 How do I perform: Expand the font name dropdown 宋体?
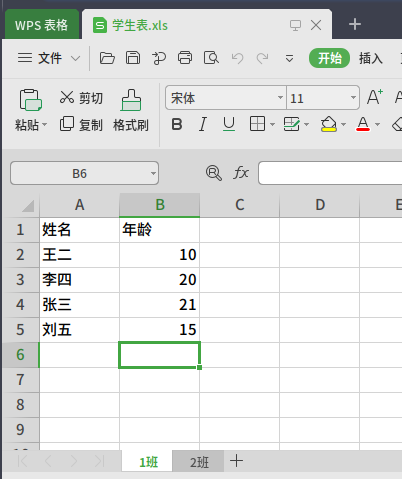(x=280, y=98)
